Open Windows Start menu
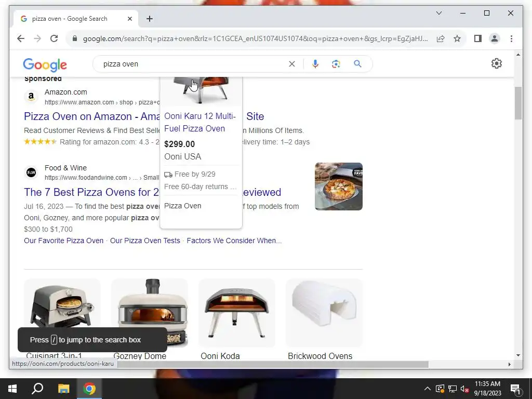The height and width of the screenshot is (399, 532). pos(12,389)
